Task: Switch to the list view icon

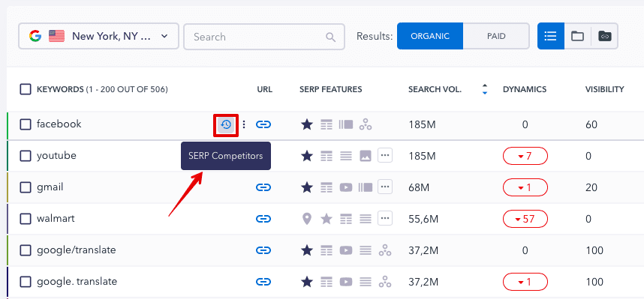Action: [x=550, y=36]
